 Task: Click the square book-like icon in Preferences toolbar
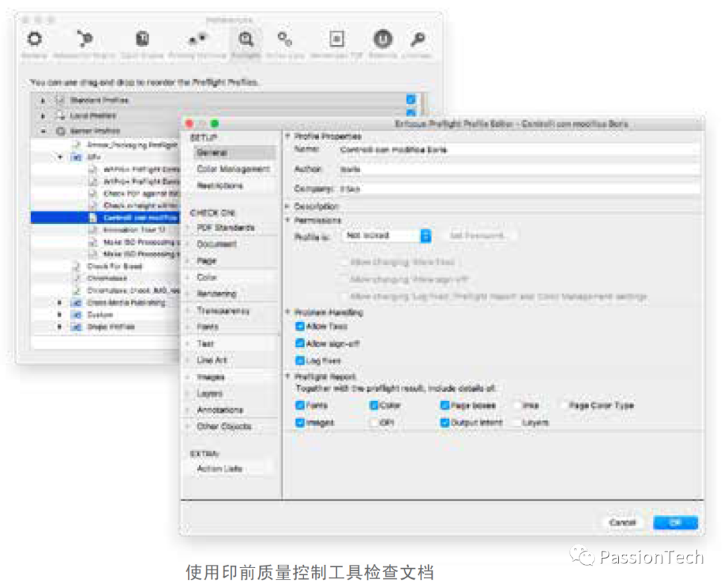pyautogui.click(x=142, y=40)
